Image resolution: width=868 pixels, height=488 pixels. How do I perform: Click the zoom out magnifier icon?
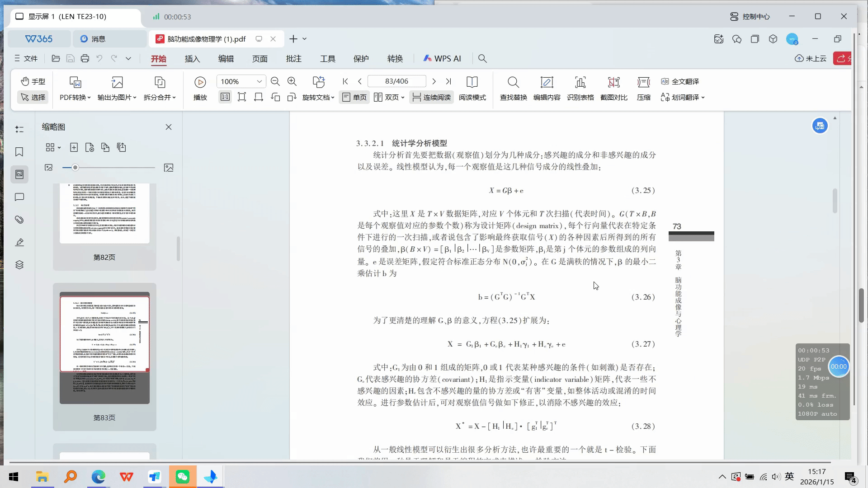coord(275,81)
